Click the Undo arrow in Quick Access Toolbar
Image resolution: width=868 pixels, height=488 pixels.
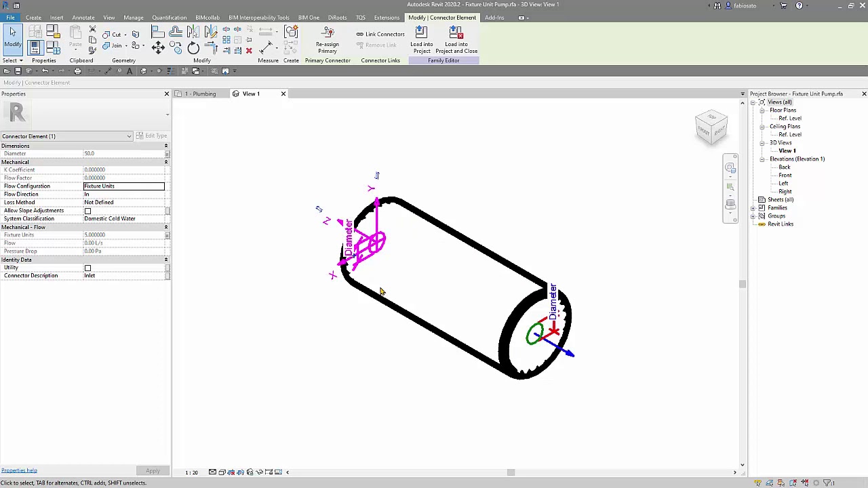(x=45, y=70)
